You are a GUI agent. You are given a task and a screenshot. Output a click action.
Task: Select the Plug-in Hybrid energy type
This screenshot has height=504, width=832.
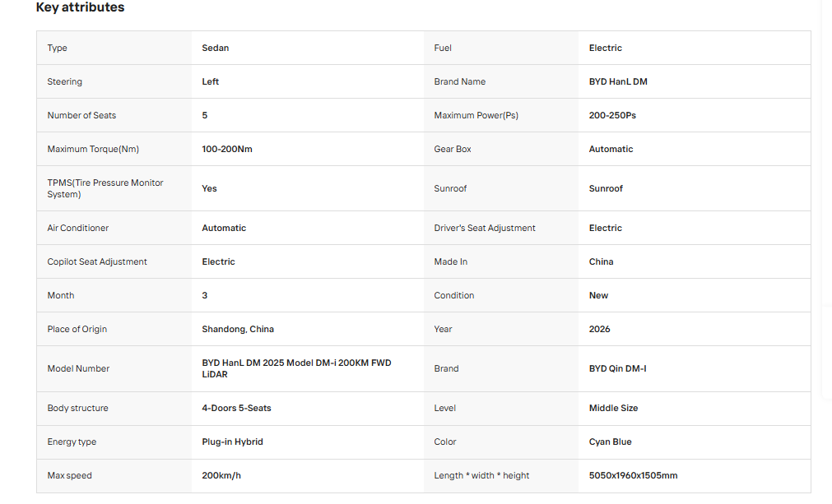(x=232, y=442)
